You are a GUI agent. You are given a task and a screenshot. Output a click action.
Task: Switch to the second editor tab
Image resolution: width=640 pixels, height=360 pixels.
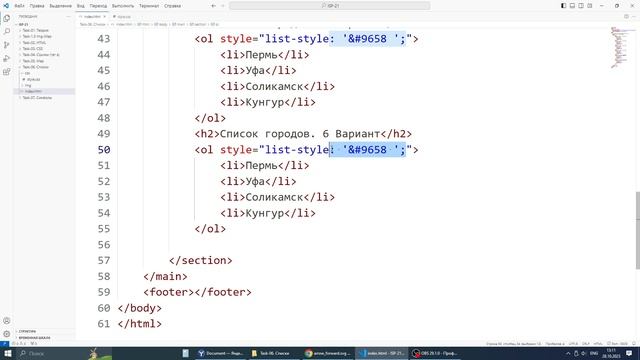coord(122,17)
